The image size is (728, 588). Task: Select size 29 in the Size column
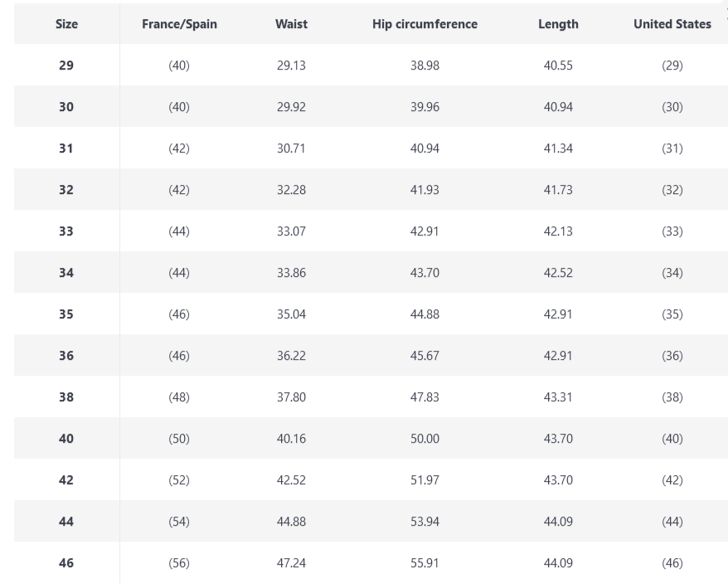(x=66, y=66)
